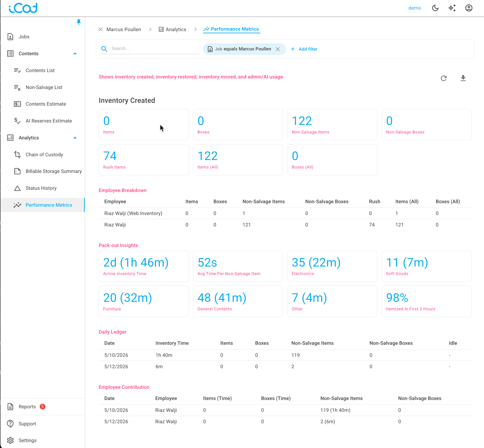
Task: Open Settings in the sidebar
Action: pyautogui.click(x=28, y=440)
